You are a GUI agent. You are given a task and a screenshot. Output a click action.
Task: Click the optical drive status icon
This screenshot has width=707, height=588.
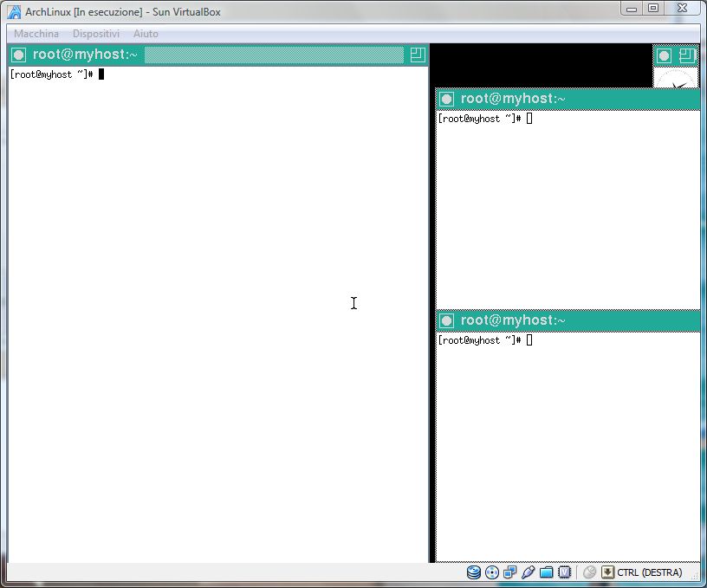490,572
